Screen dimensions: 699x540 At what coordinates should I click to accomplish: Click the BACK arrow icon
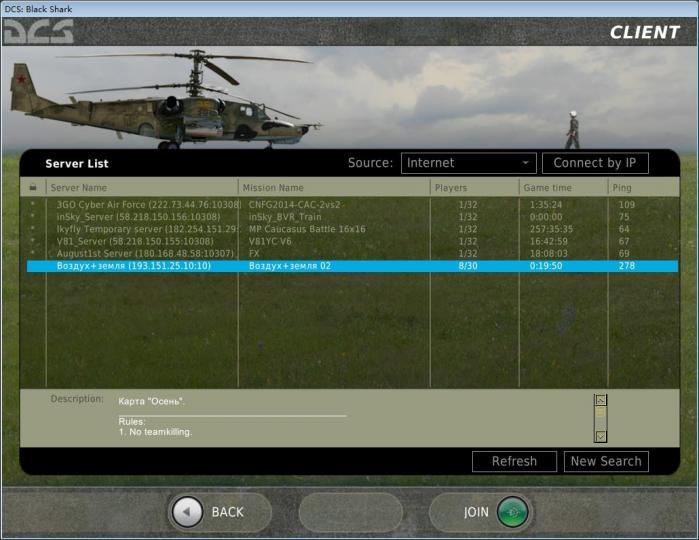point(187,512)
